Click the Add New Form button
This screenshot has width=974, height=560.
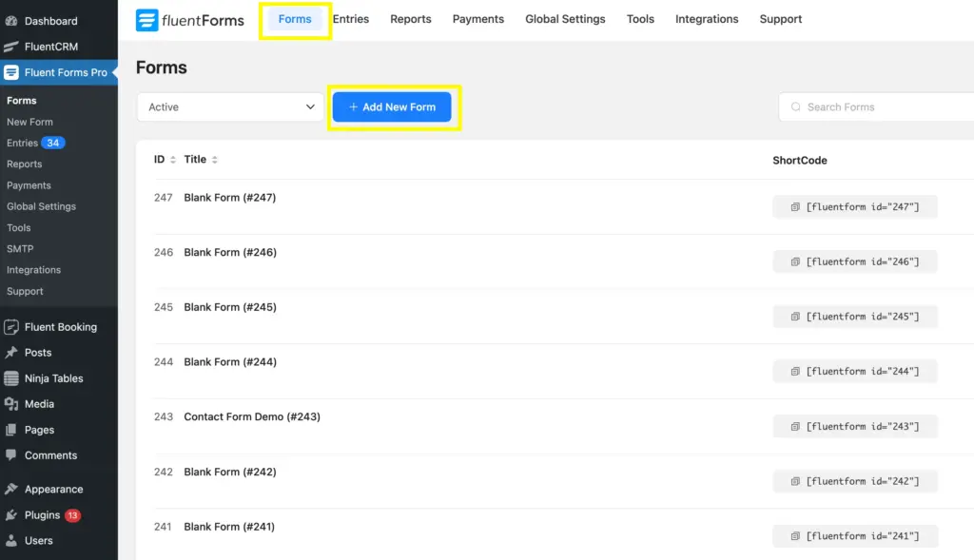tap(391, 106)
